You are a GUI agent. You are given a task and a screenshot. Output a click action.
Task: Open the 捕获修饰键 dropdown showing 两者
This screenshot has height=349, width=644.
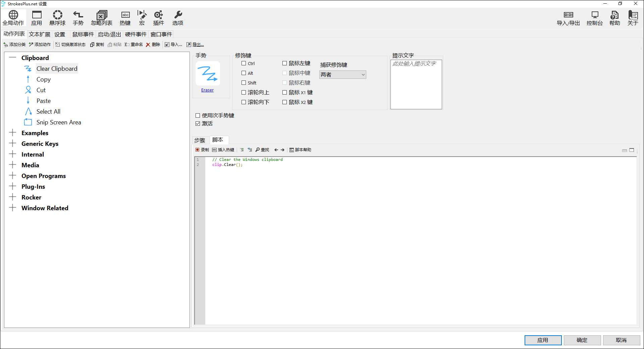tap(342, 75)
